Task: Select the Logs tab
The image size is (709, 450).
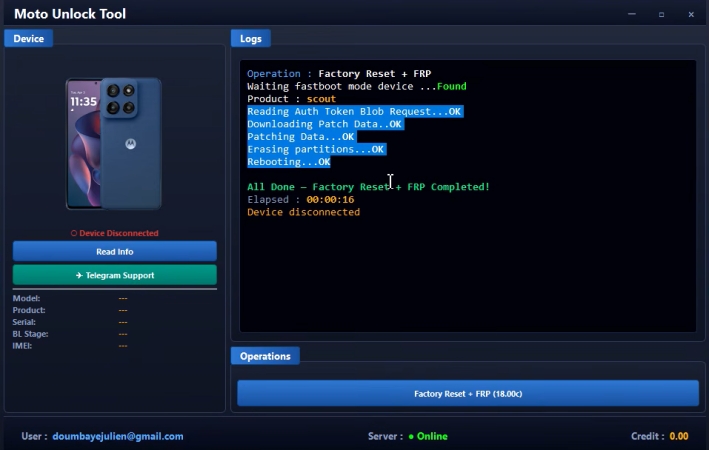Action: [x=251, y=38]
